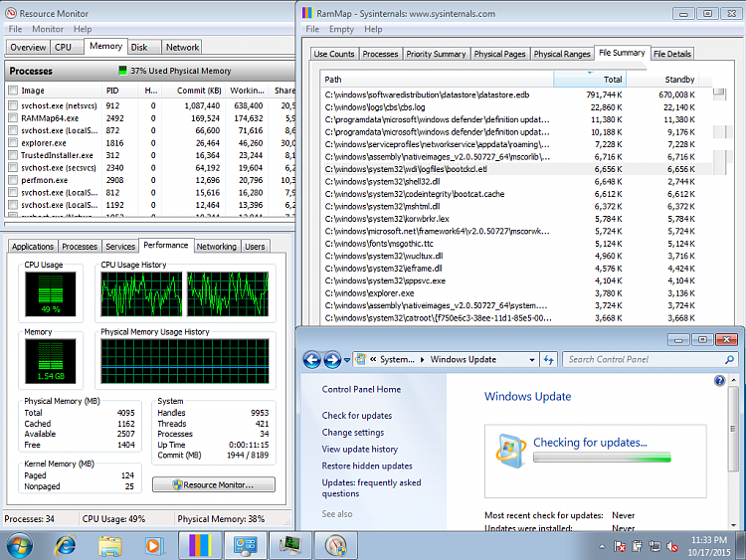Check TrustedInstaller.exe process checkbox
Screen dimensions: 746x560
click(x=13, y=155)
